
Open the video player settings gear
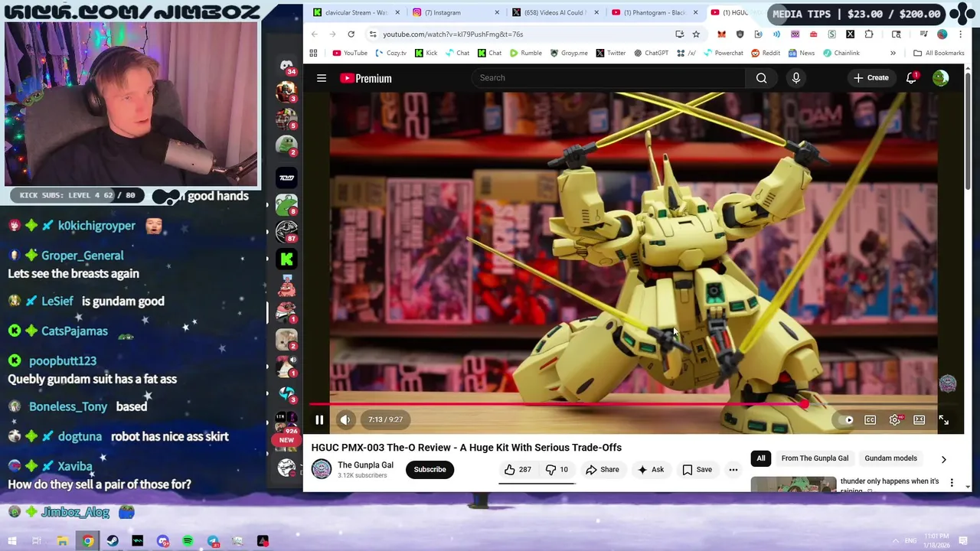(895, 419)
